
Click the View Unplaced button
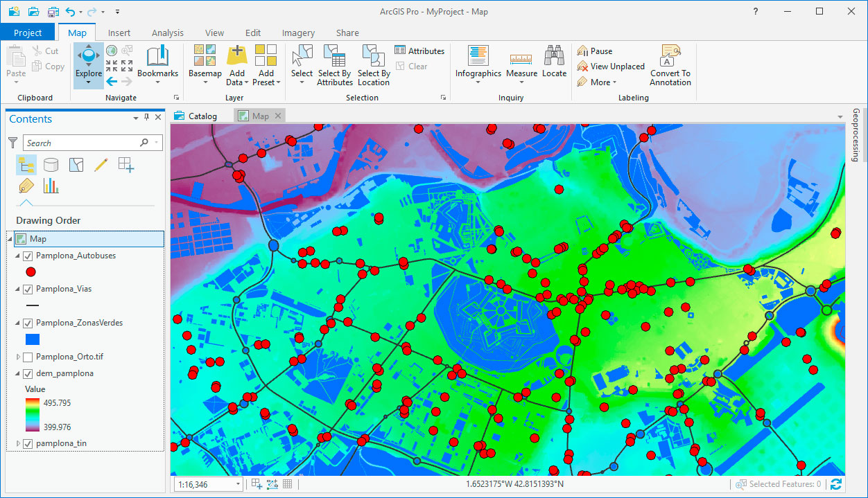point(611,66)
